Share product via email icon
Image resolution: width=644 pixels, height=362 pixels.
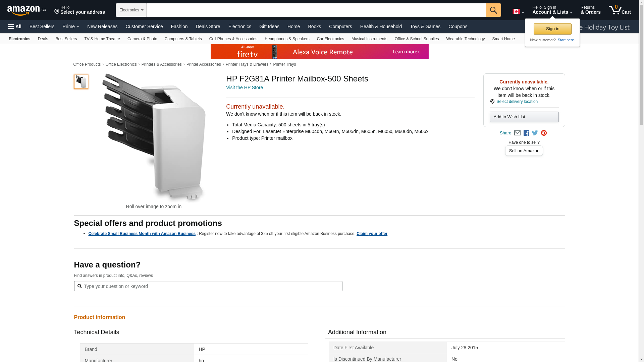[517, 133]
